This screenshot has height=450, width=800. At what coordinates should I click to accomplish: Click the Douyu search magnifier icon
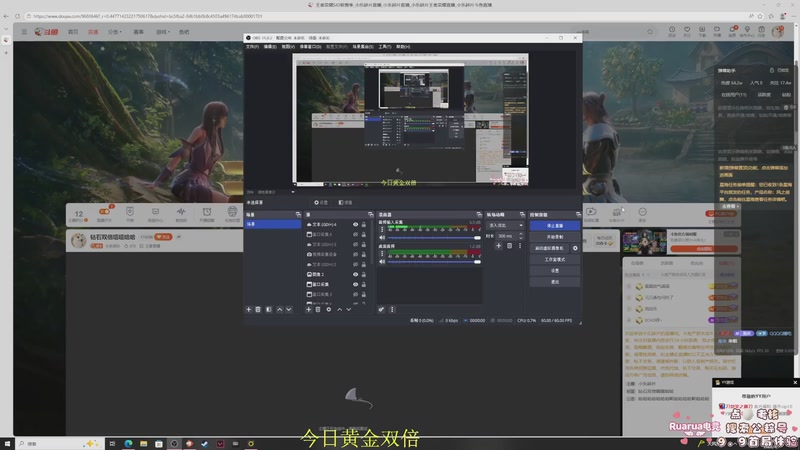coord(650,32)
